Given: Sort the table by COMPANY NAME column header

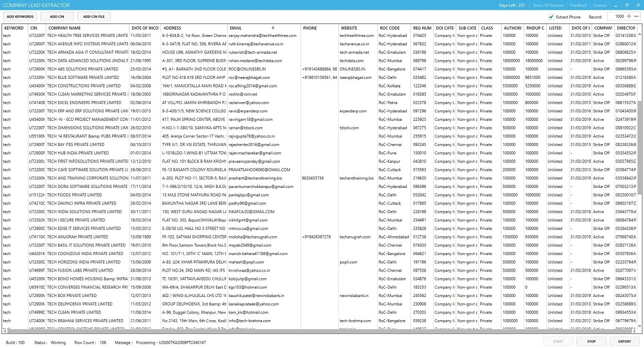Looking at the screenshot, I should 65,28.
